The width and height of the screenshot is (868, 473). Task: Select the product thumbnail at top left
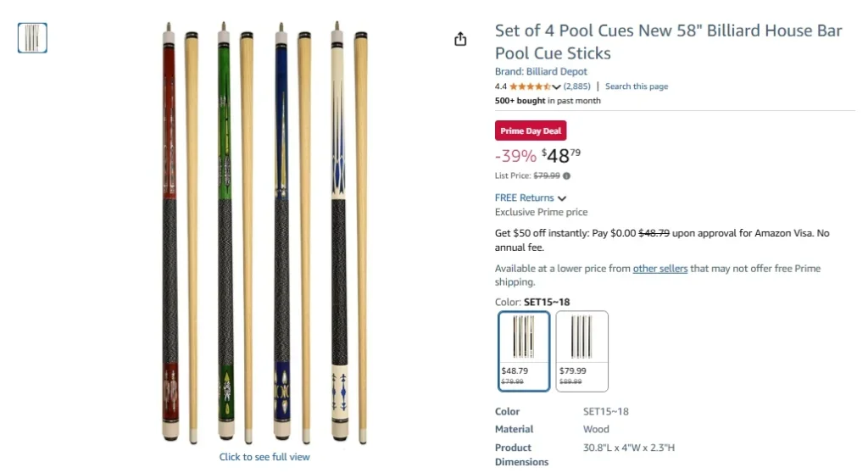pyautogui.click(x=32, y=38)
